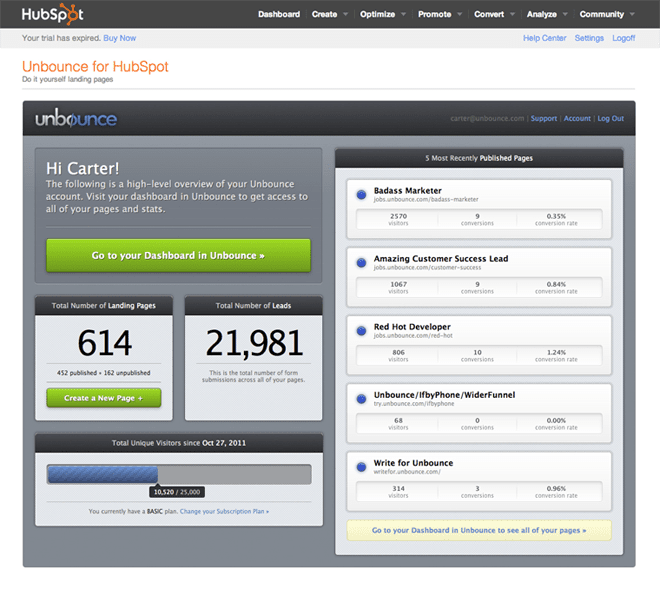The height and width of the screenshot is (589, 660).
Task: Click the 21,981 leads count
Action: click(254, 343)
